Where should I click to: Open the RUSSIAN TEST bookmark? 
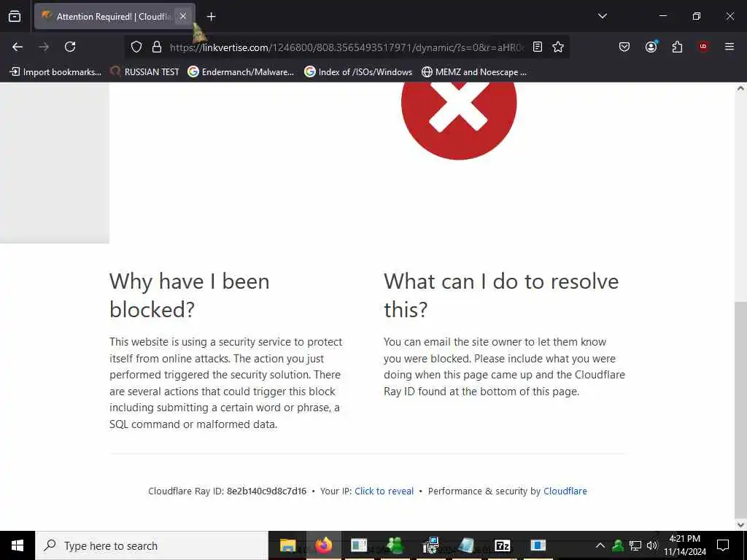click(x=144, y=72)
